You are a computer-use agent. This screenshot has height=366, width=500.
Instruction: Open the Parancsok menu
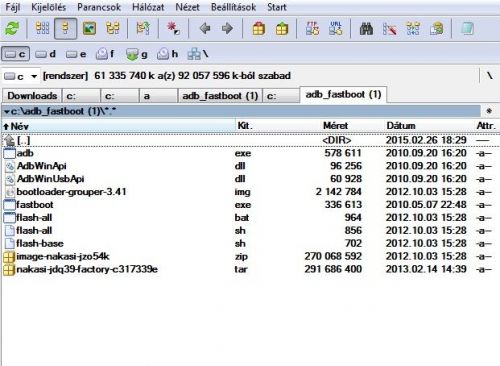pos(99,7)
